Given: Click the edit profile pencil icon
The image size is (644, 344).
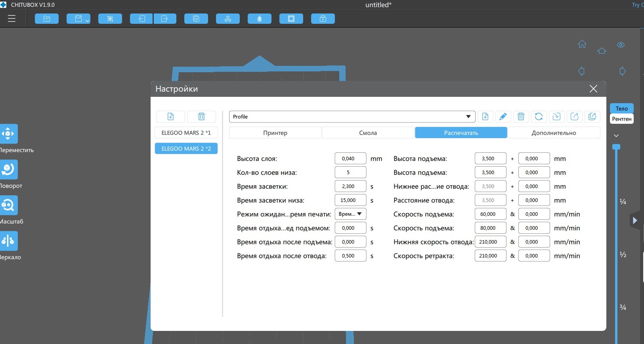Looking at the screenshot, I should [x=503, y=117].
